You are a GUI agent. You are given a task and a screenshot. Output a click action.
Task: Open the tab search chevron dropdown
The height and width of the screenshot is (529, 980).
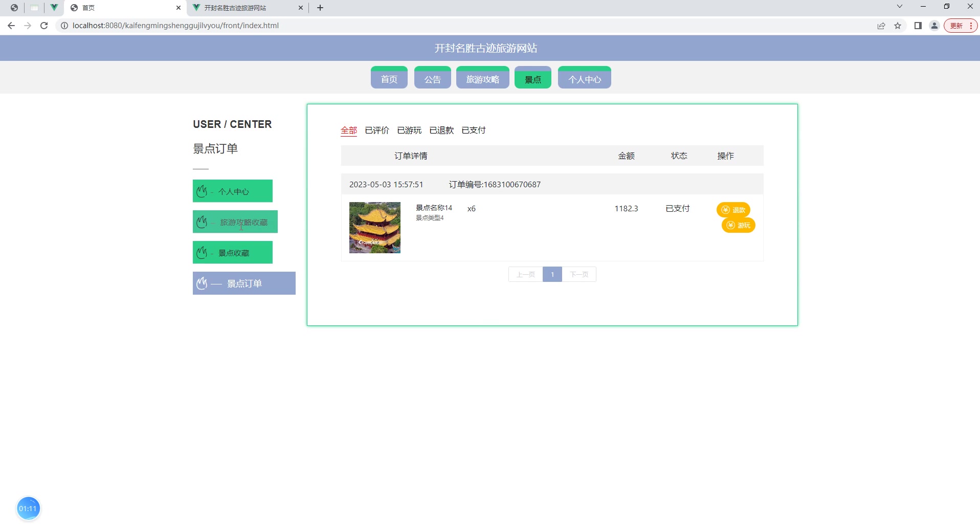(x=899, y=7)
